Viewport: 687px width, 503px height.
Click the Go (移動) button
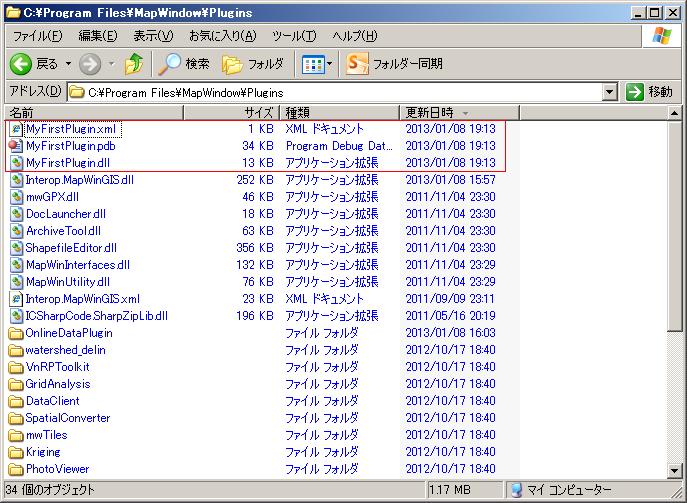[651, 92]
